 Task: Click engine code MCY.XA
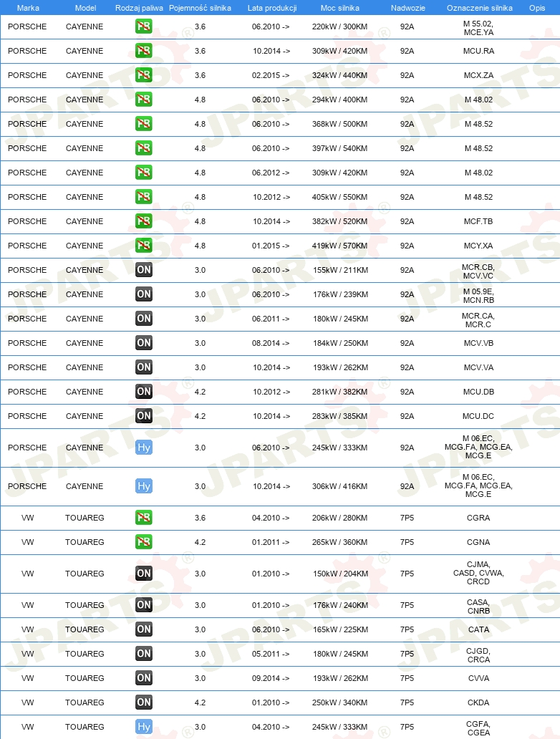[478, 246]
